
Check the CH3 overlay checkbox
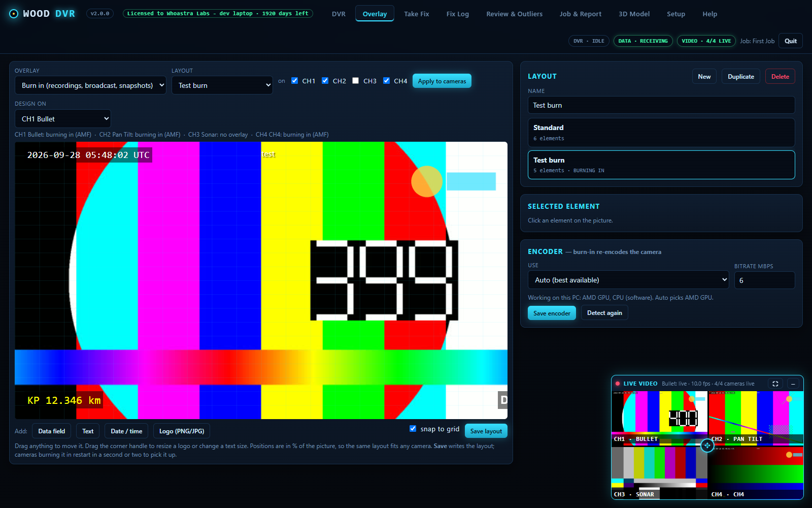[x=355, y=81]
